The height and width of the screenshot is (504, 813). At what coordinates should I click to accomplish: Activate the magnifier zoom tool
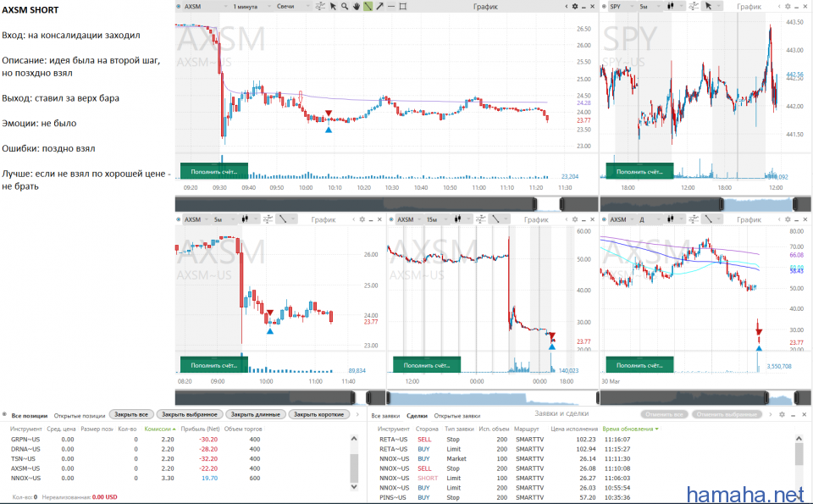point(345,6)
